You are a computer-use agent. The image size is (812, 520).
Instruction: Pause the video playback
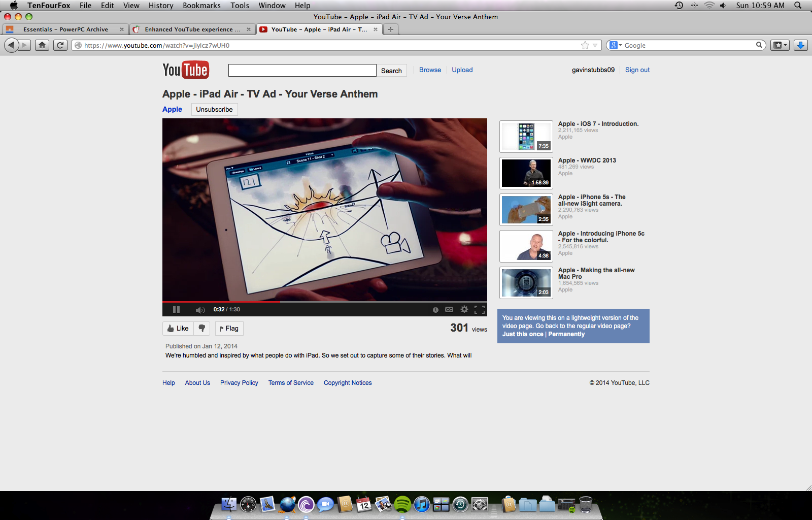click(x=176, y=310)
